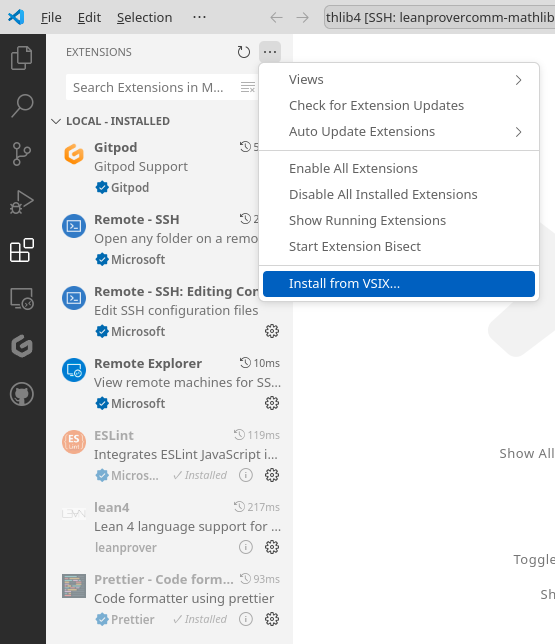Open the Gitpod extension entry title

[115, 147]
